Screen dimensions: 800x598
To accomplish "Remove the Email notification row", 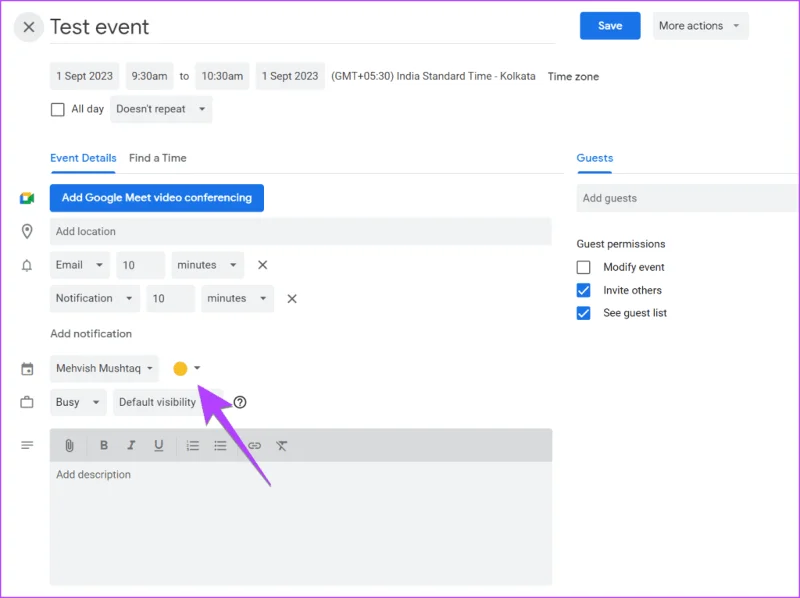I will point(262,265).
